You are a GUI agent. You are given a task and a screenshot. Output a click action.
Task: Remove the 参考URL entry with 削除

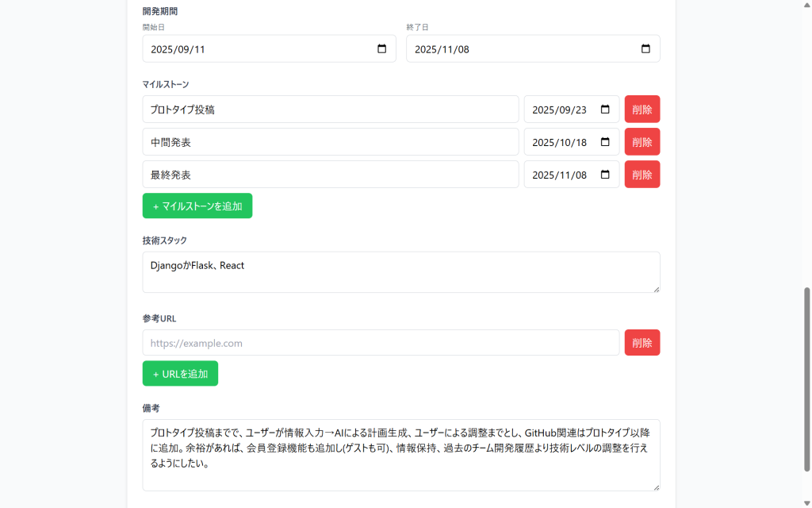[642, 343]
